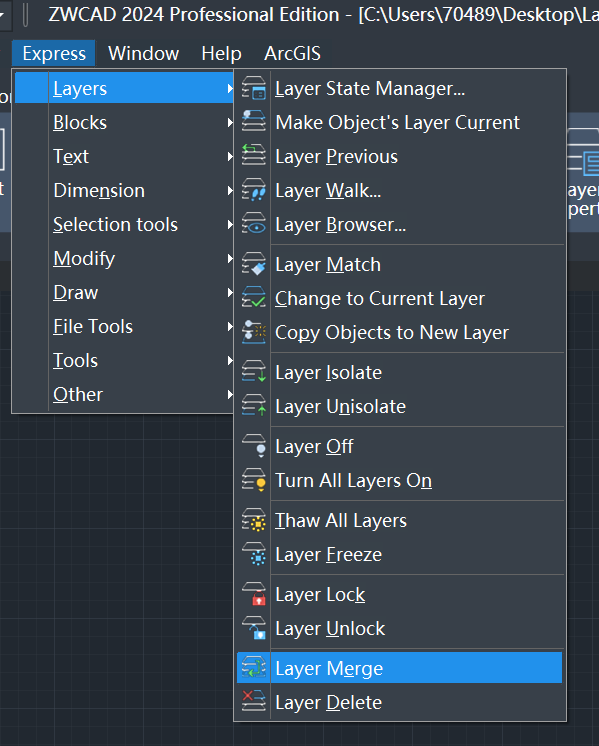
Task: Click the Thaw All Layers sun icon
Action: (x=254, y=520)
